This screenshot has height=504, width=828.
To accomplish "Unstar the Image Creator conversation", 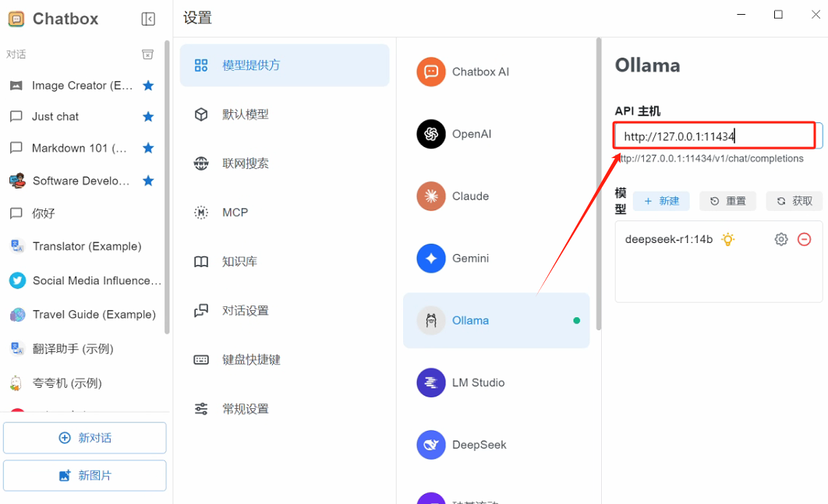I will click(x=148, y=86).
